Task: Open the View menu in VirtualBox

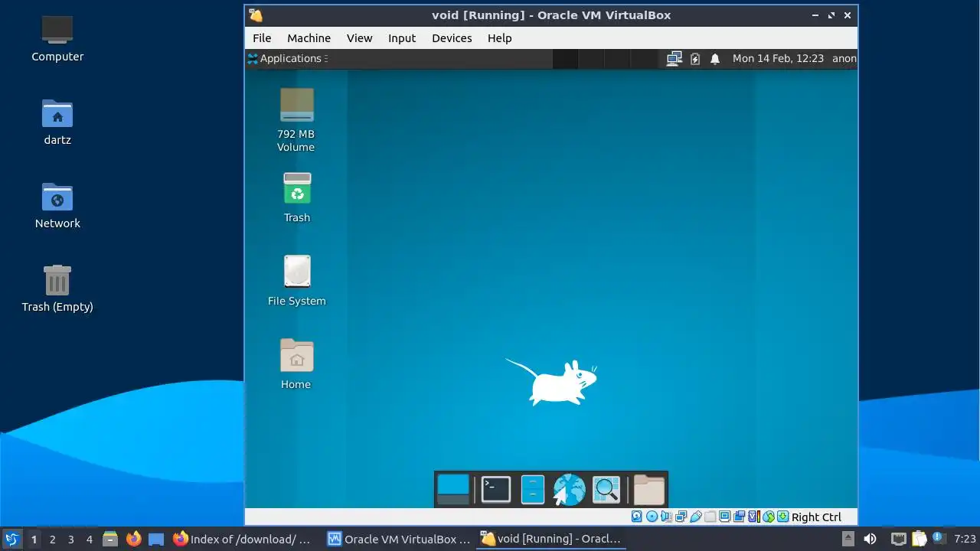Action: (359, 38)
